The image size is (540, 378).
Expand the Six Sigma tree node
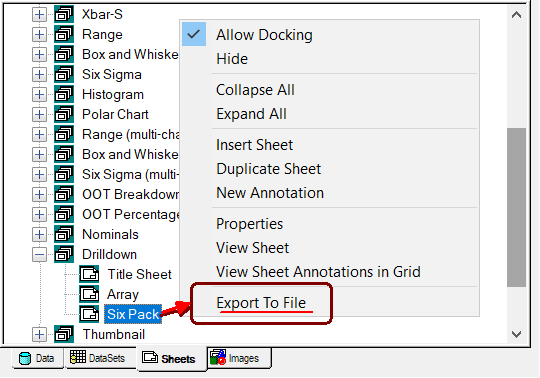pos(39,75)
